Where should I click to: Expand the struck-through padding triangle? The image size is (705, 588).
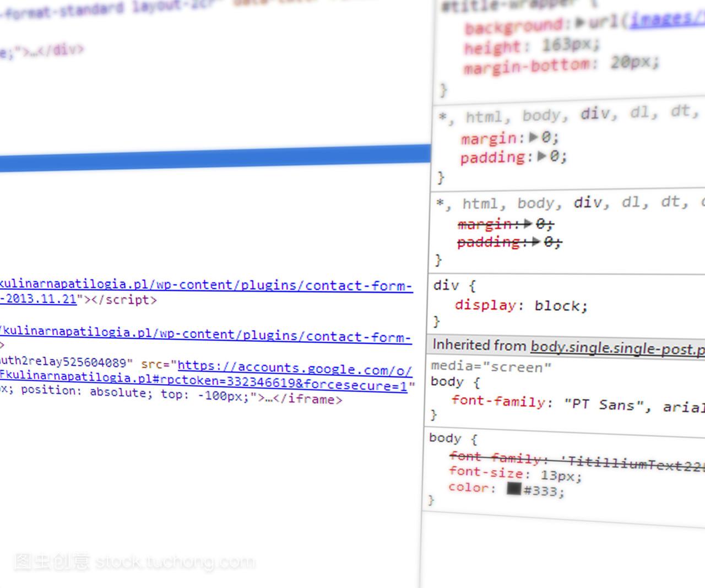point(536,241)
